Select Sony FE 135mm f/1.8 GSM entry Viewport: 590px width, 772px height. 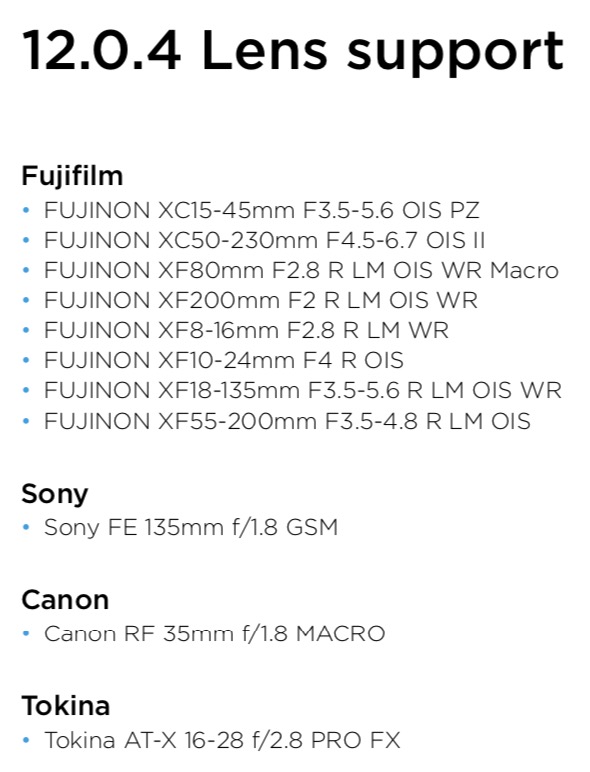191,528
